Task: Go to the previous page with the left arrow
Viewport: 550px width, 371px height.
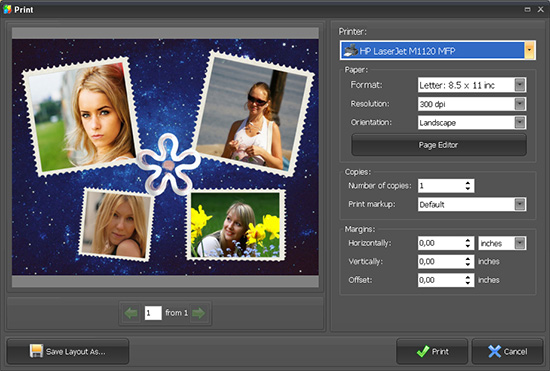Action: 131,313
